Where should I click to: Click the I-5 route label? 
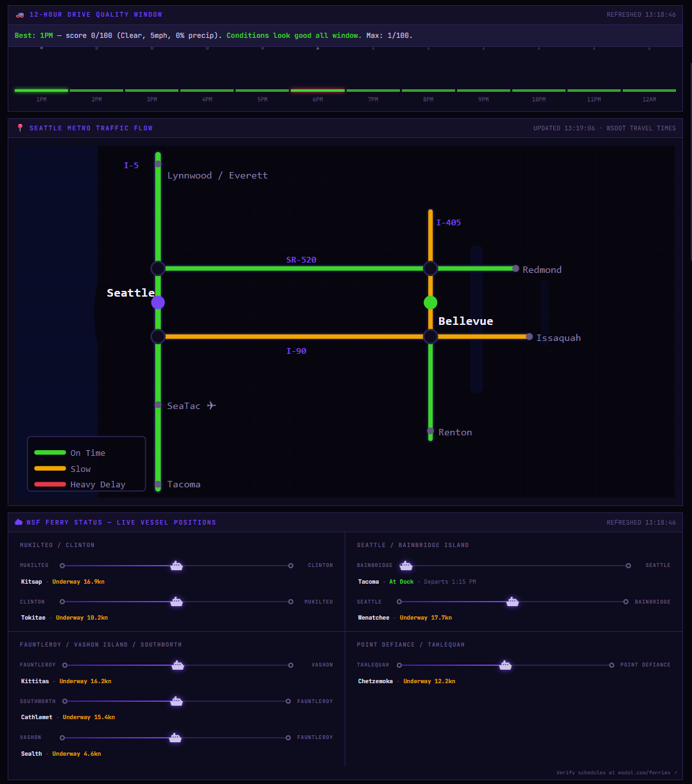pos(131,166)
